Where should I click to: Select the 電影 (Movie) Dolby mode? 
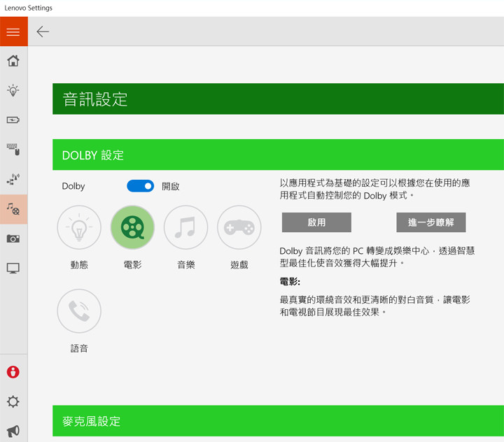click(x=132, y=227)
